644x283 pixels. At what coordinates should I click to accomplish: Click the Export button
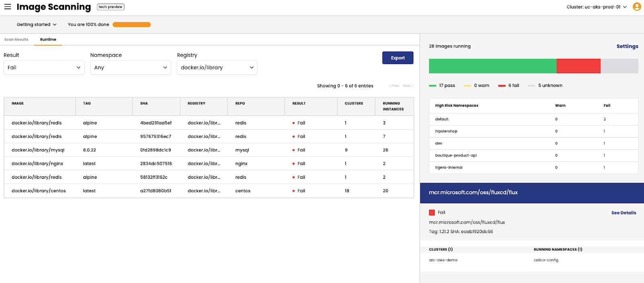pyautogui.click(x=398, y=58)
